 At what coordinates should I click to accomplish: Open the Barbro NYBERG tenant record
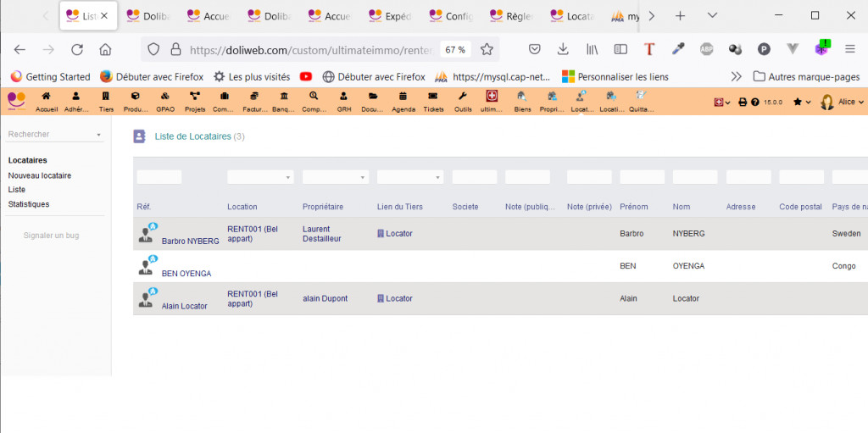190,241
